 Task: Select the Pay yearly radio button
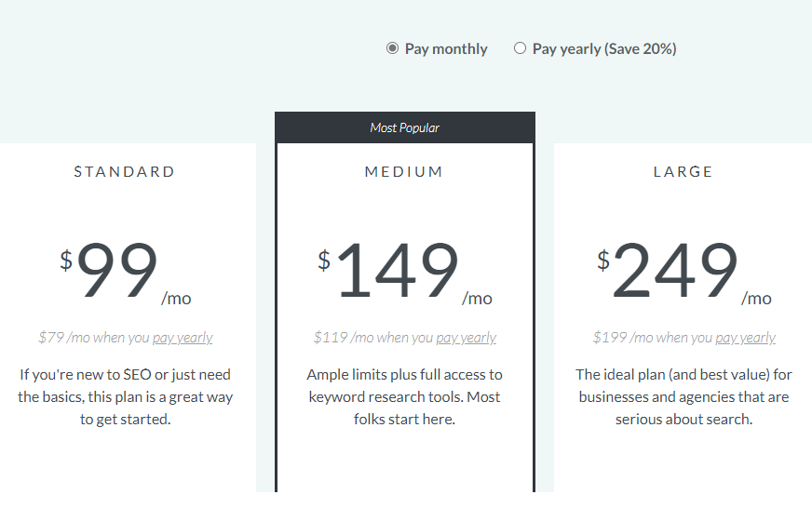tap(520, 48)
